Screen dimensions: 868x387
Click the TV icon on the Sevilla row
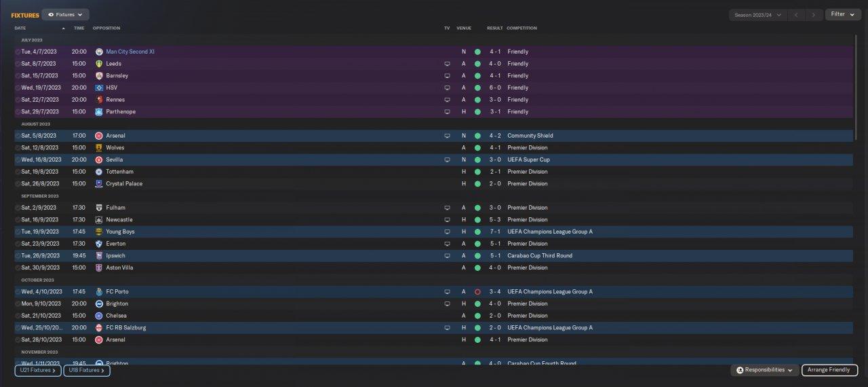point(447,160)
